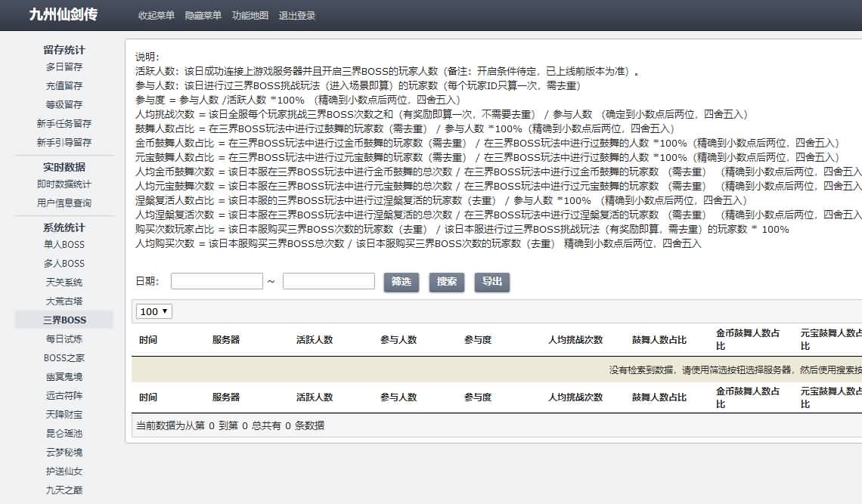Viewport: 862px width, 504px height.
Task: Open 多日留存 in the sidebar
Action: 64,66
